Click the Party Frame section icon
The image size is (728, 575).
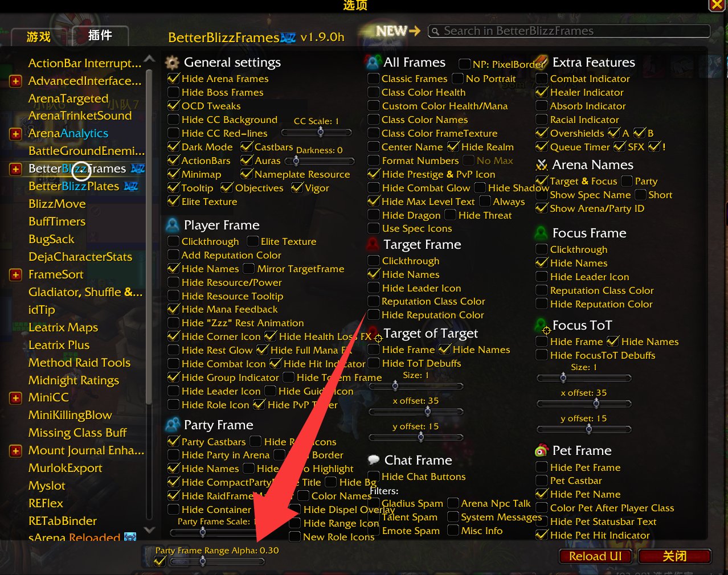click(x=172, y=425)
